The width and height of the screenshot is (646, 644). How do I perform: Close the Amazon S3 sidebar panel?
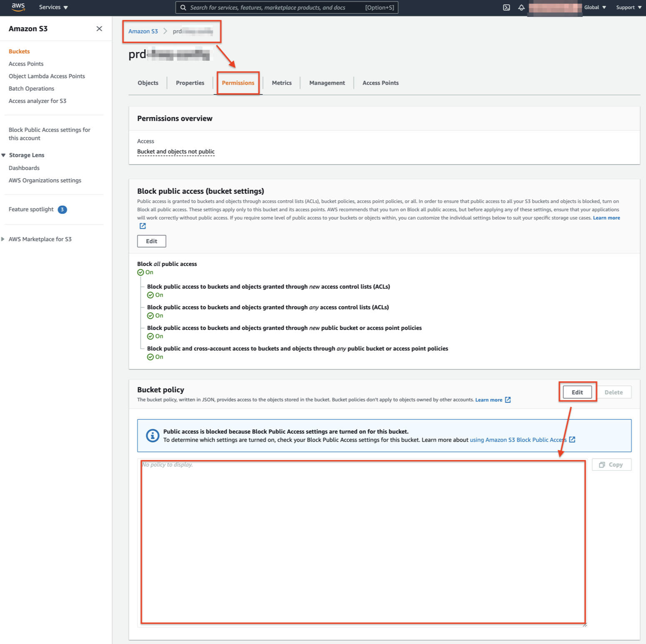coord(99,29)
